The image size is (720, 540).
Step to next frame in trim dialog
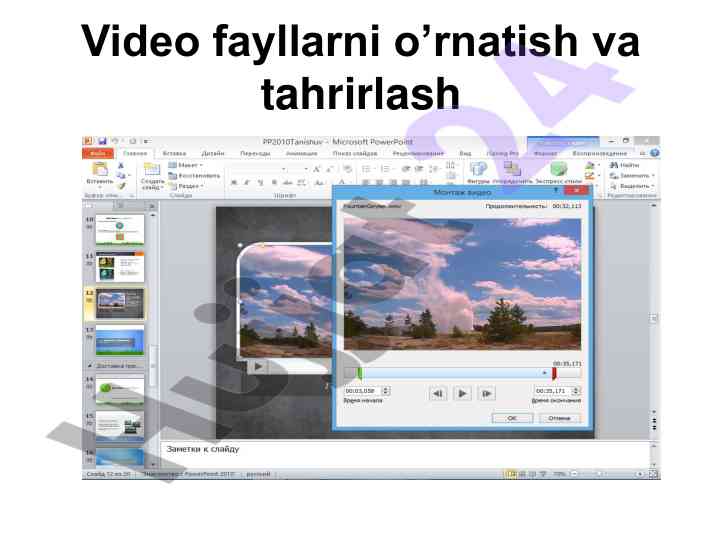[484, 393]
